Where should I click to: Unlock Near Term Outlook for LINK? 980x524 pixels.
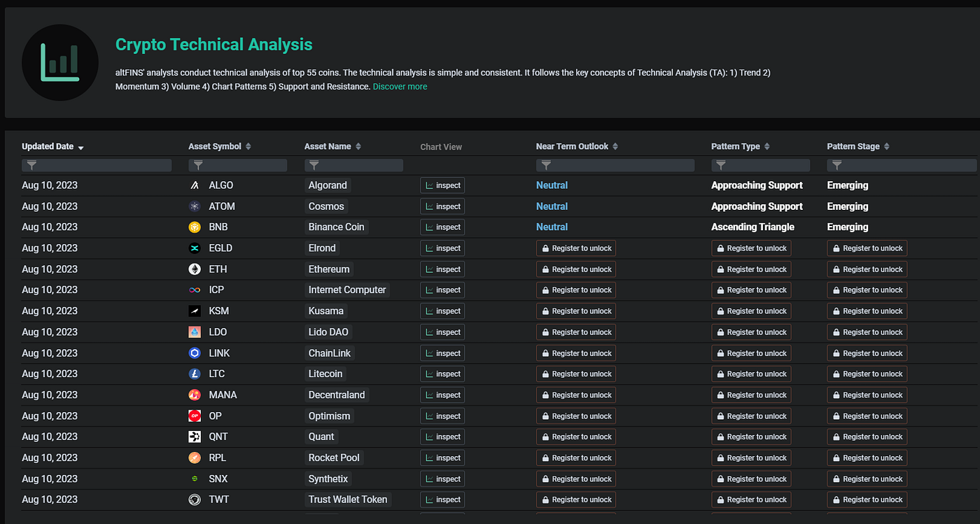[x=576, y=353]
